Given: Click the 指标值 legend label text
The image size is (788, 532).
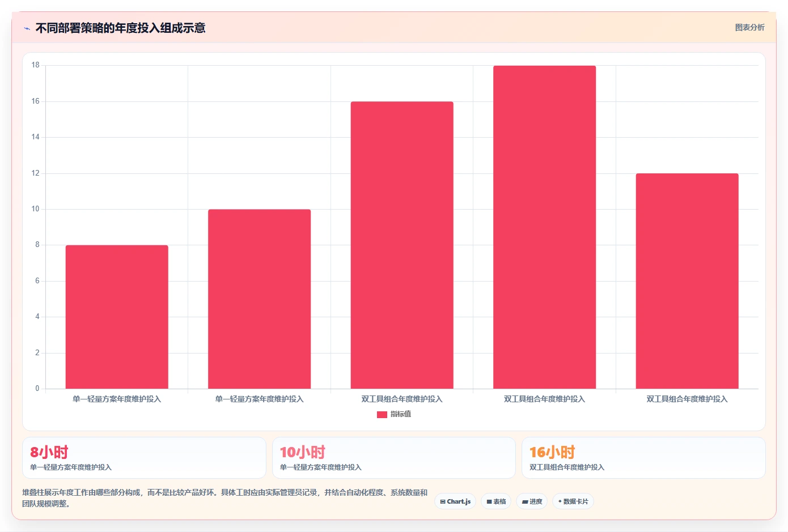Looking at the screenshot, I should click(401, 414).
